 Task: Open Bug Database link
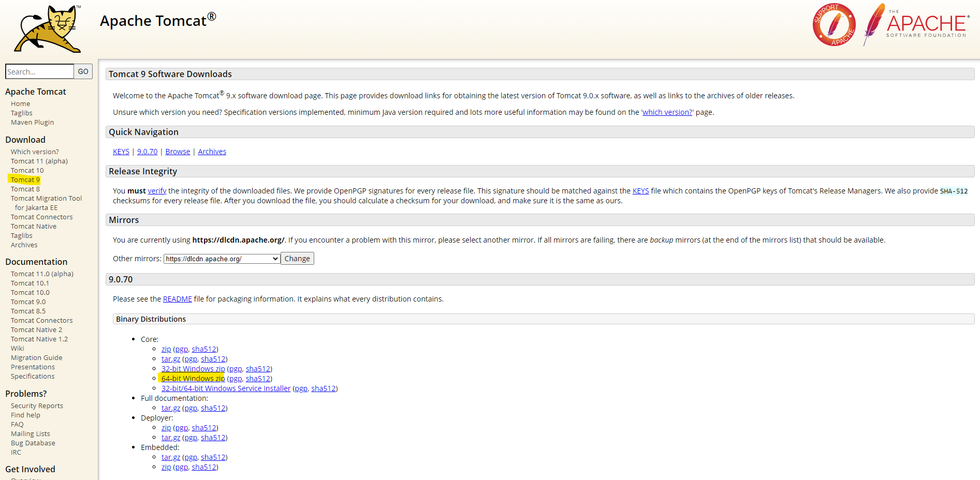pos(33,443)
